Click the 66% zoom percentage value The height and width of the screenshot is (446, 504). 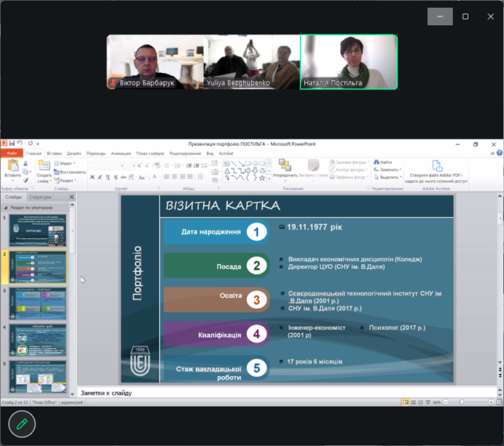437,402
